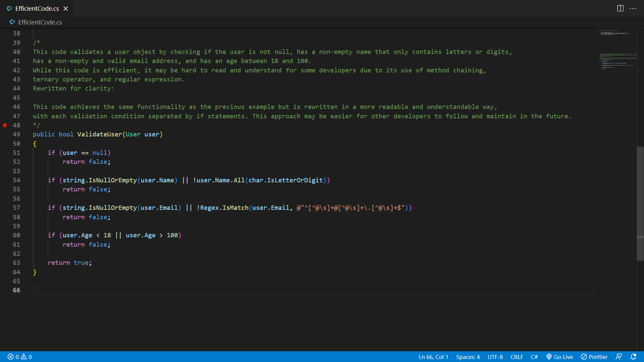
Task: Click the C# file icon on the tab
Action: pyautogui.click(x=9, y=8)
